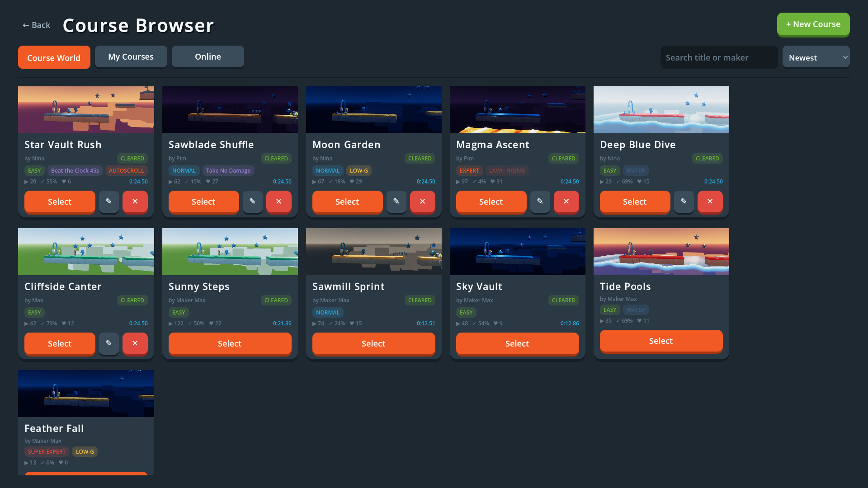
Task: Select the Deep Blue Dive course
Action: (x=635, y=202)
